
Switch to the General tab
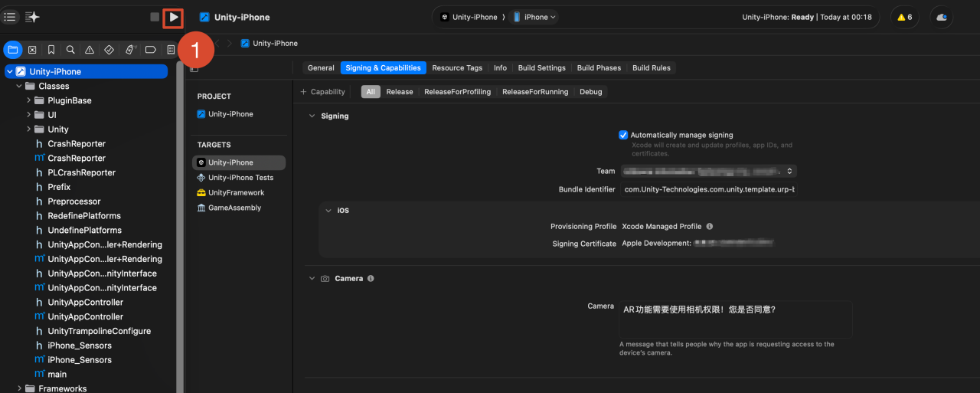pyautogui.click(x=321, y=68)
